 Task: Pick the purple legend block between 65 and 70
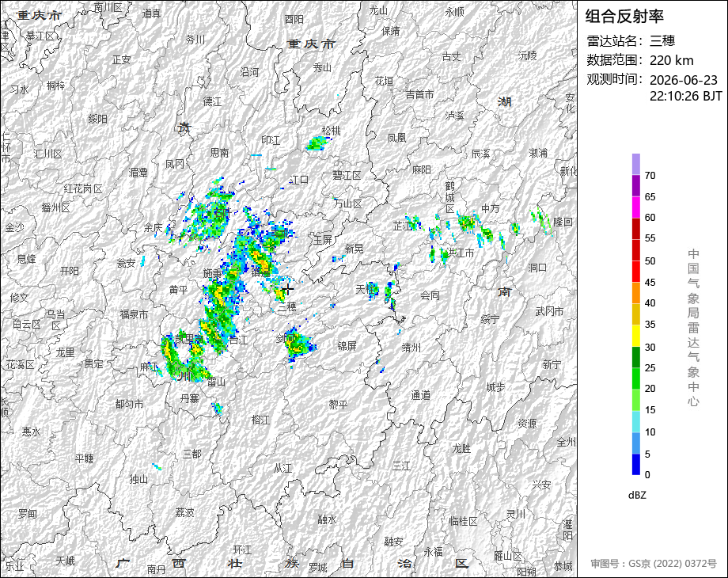636,185
